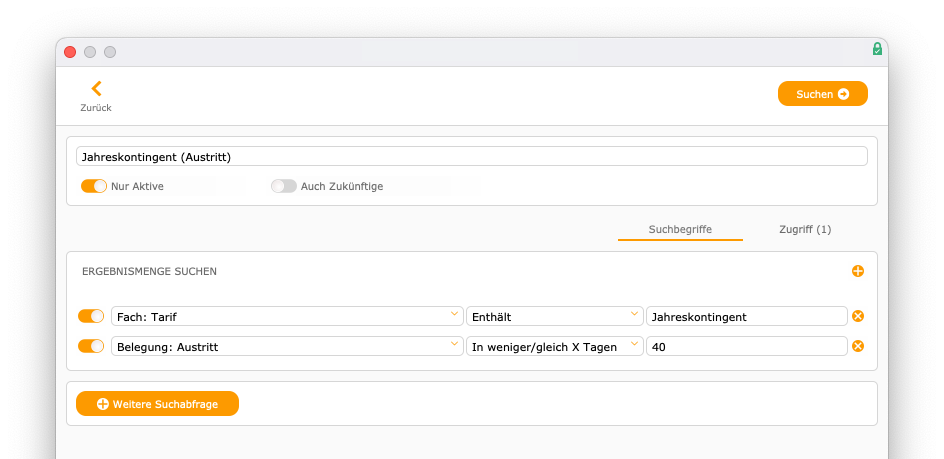
Task: Disable the Fach: Tarif row toggle
Action: click(91, 316)
